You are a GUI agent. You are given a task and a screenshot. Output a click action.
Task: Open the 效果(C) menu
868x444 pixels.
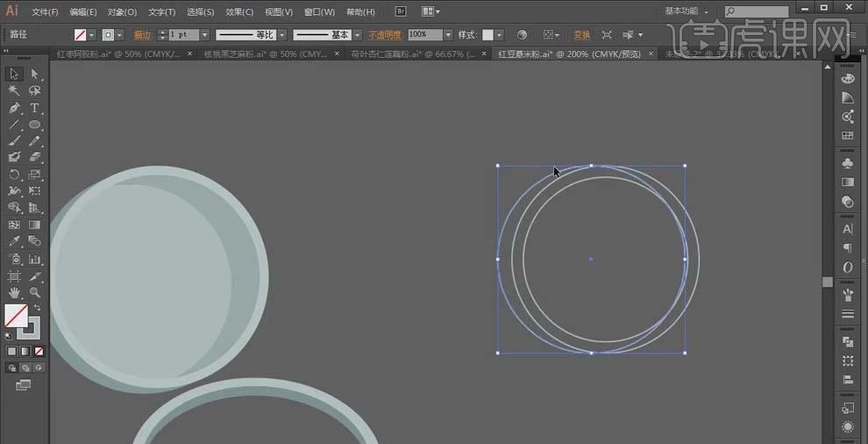coord(239,11)
